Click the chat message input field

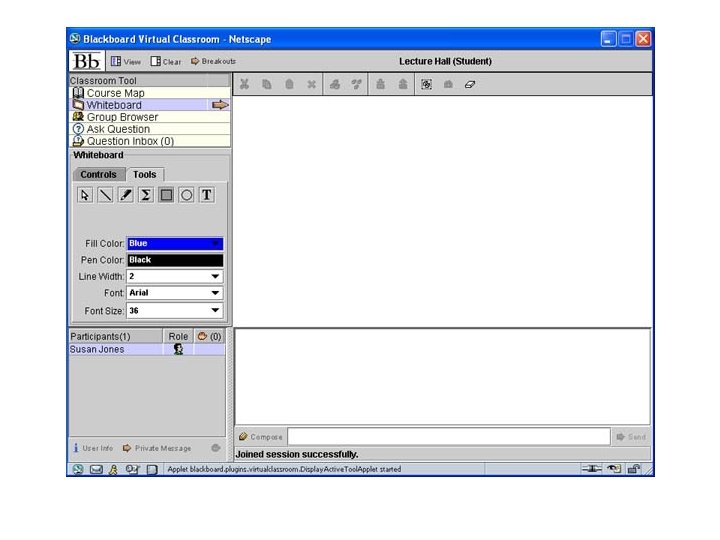click(449, 437)
